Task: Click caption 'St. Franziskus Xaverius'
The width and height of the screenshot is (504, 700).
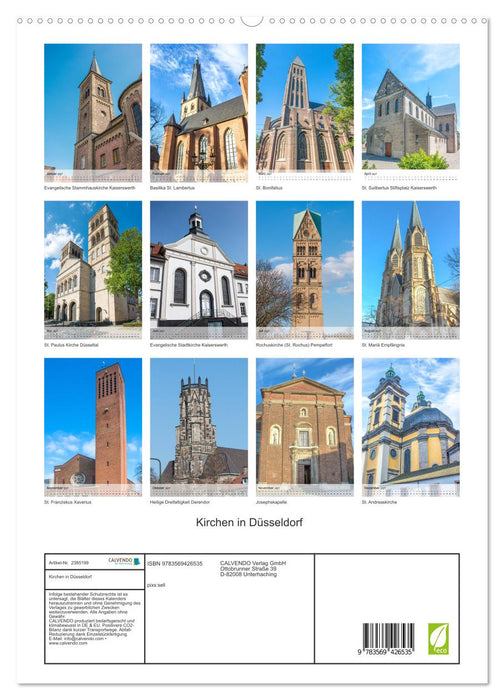Action: pos(67,502)
